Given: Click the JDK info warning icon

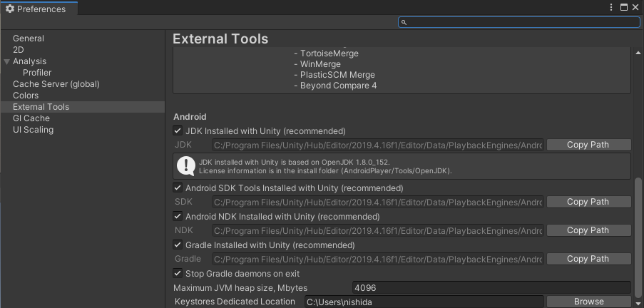Looking at the screenshot, I should (x=186, y=166).
